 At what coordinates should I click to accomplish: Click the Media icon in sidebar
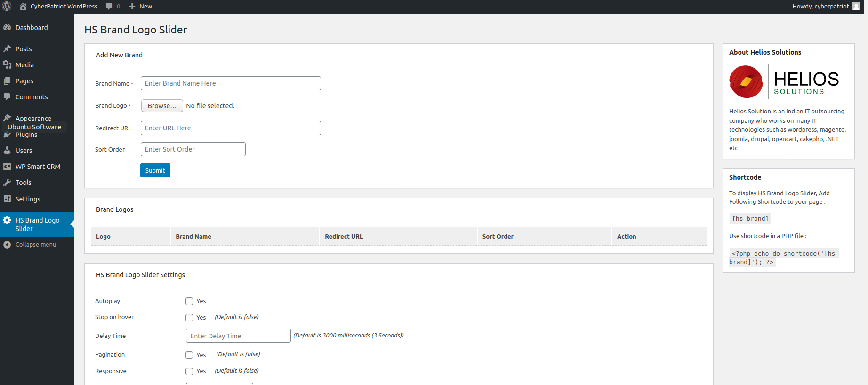coord(7,65)
